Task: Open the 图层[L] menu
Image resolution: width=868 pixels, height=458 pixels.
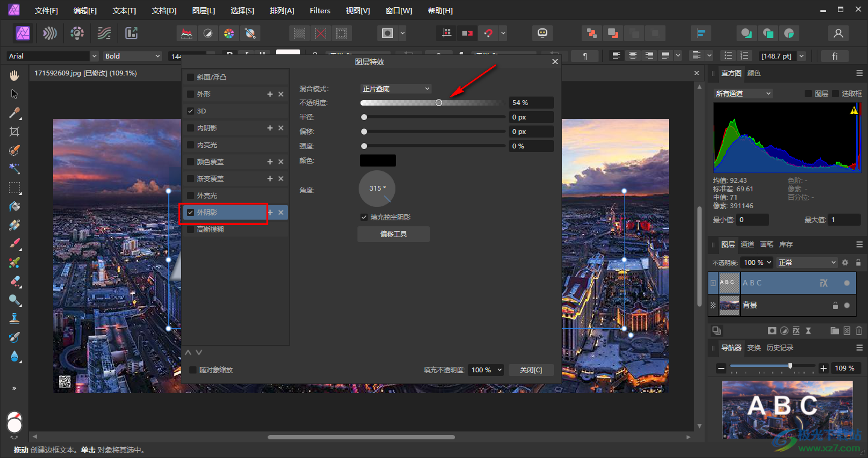Action: pos(204,11)
